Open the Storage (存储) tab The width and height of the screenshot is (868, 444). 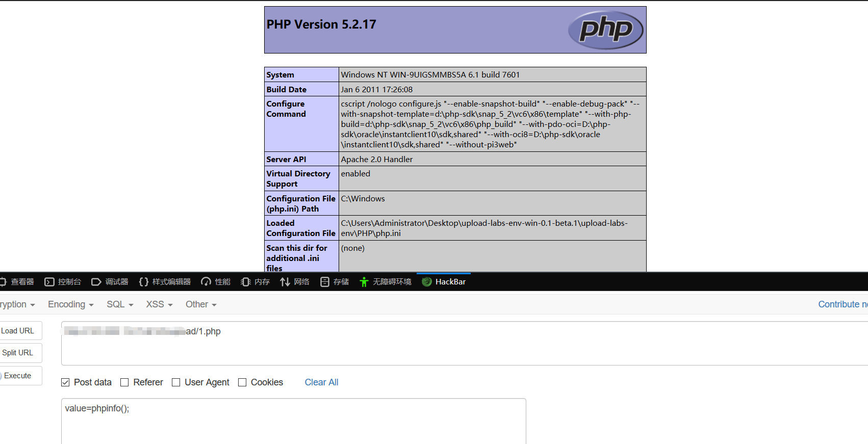pyautogui.click(x=335, y=282)
